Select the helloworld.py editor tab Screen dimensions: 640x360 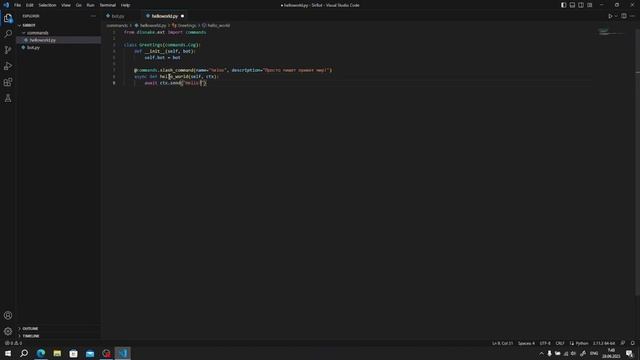pos(164,16)
